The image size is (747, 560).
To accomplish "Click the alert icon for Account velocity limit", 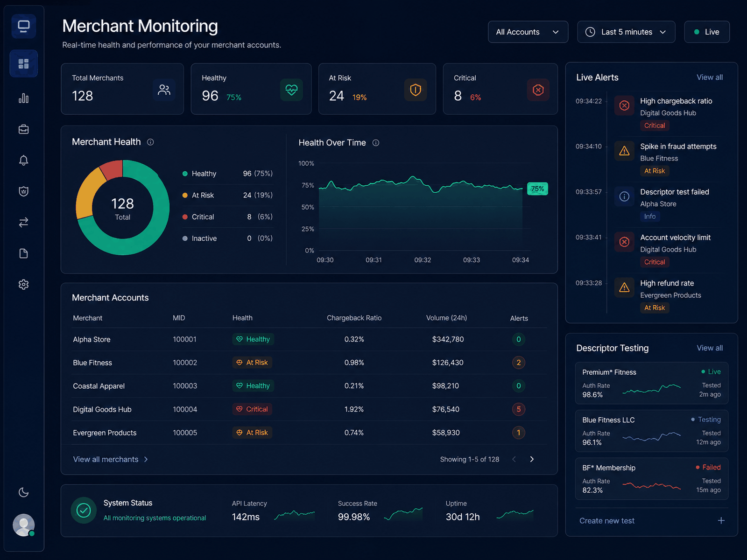I will tap(624, 242).
